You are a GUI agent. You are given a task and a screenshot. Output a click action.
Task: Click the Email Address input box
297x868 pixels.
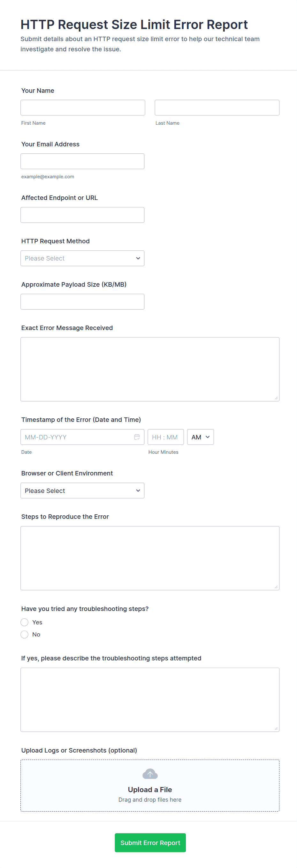coord(82,161)
